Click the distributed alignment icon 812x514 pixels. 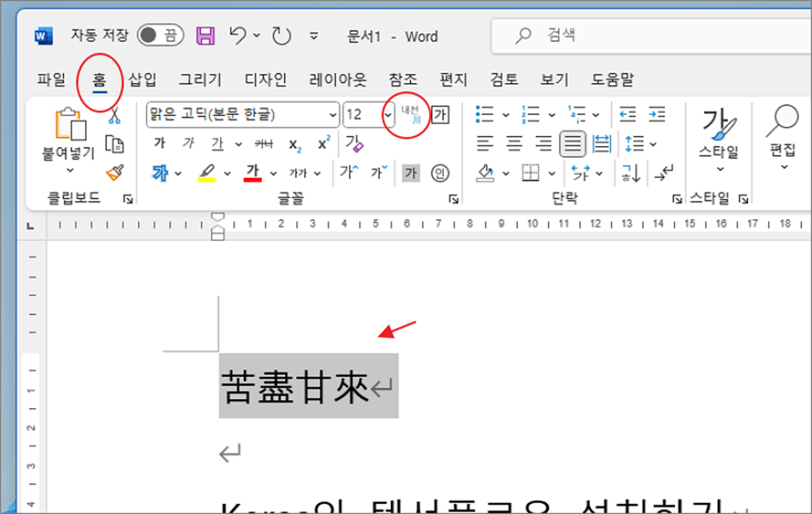tap(602, 144)
